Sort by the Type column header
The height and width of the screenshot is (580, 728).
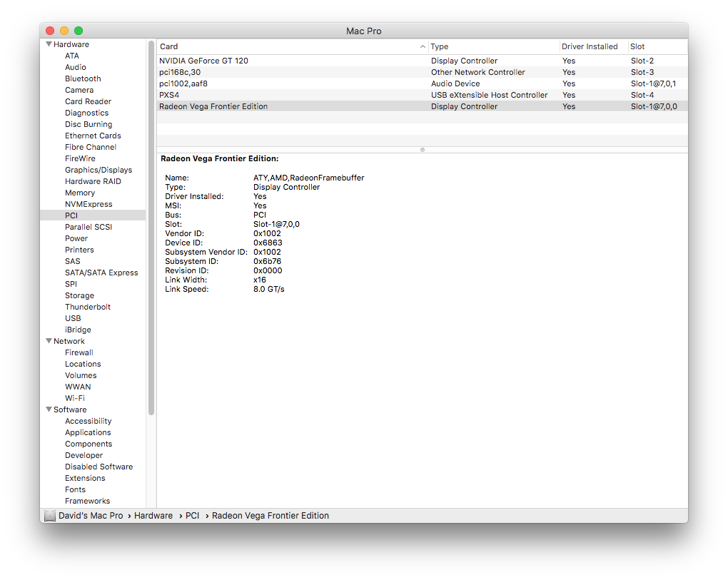(x=493, y=46)
